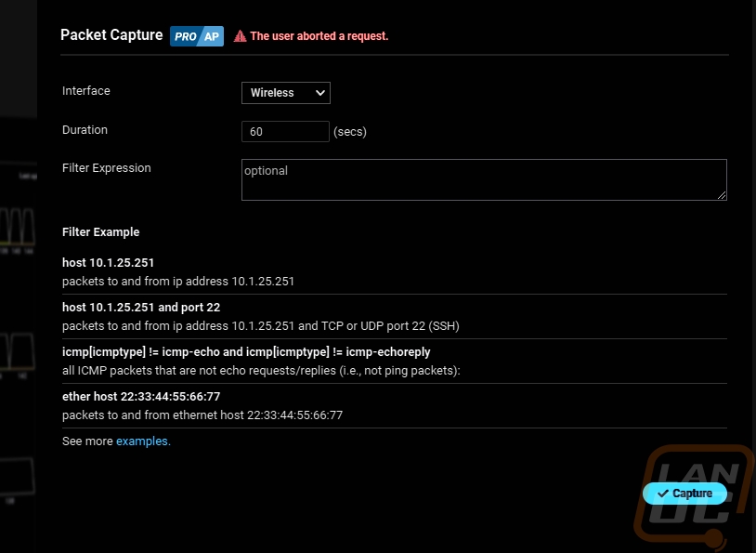The height and width of the screenshot is (553, 756).
Task: Open the 'examples' link after See more
Action: pyautogui.click(x=142, y=441)
